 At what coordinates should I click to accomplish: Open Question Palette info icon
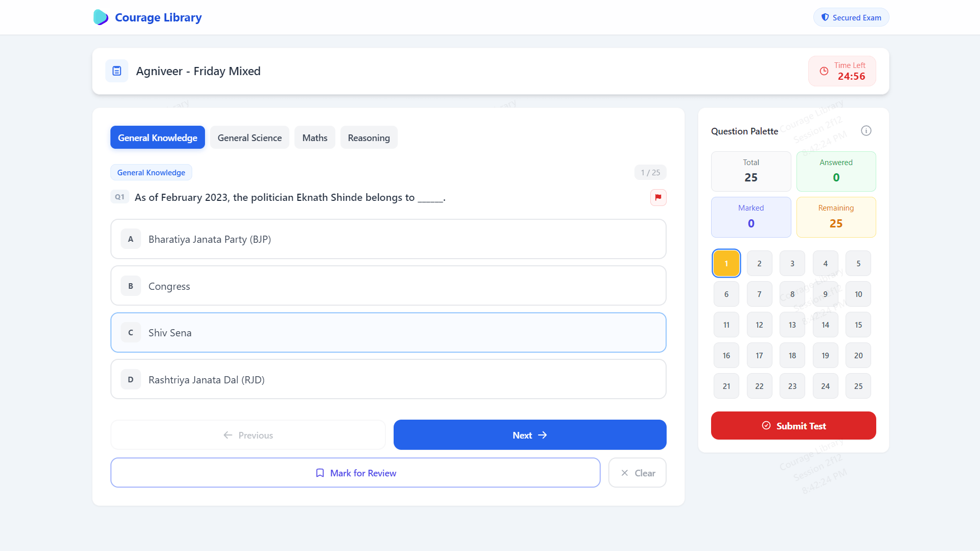click(x=866, y=131)
